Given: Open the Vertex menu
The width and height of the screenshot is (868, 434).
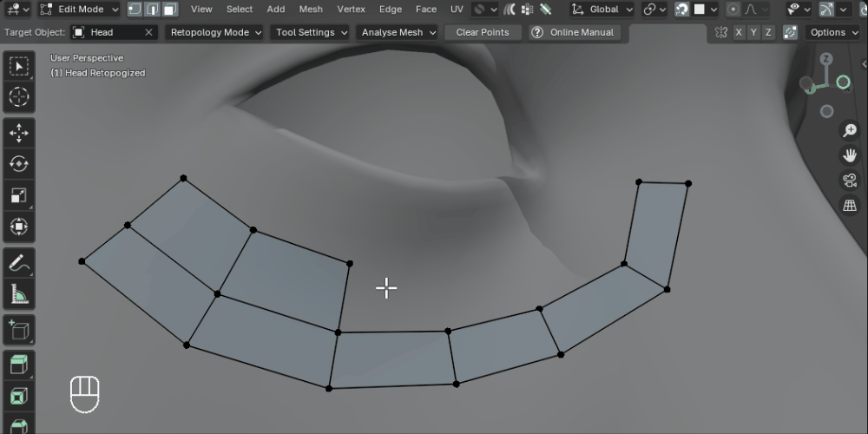Looking at the screenshot, I should [351, 10].
